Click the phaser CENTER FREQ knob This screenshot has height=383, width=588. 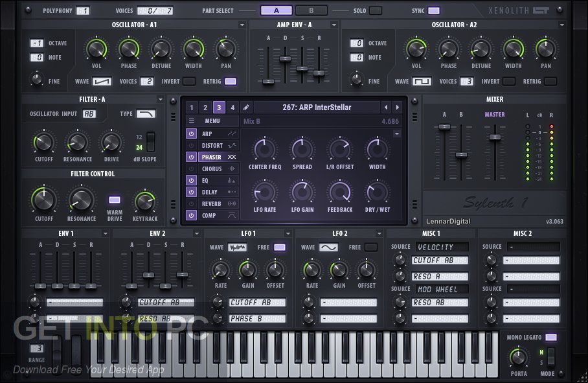pyautogui.click(x=265, y=149)
